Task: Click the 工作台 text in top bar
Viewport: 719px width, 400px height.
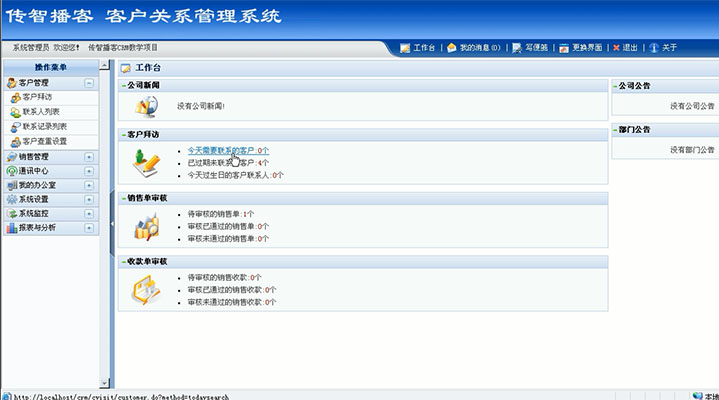Action: point(424,48)
